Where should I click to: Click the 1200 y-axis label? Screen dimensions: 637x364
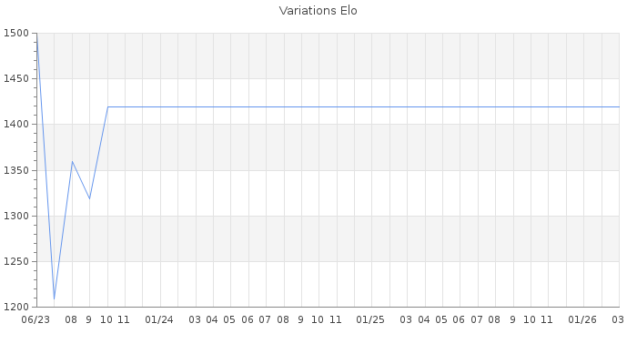[x=16, y=307]
